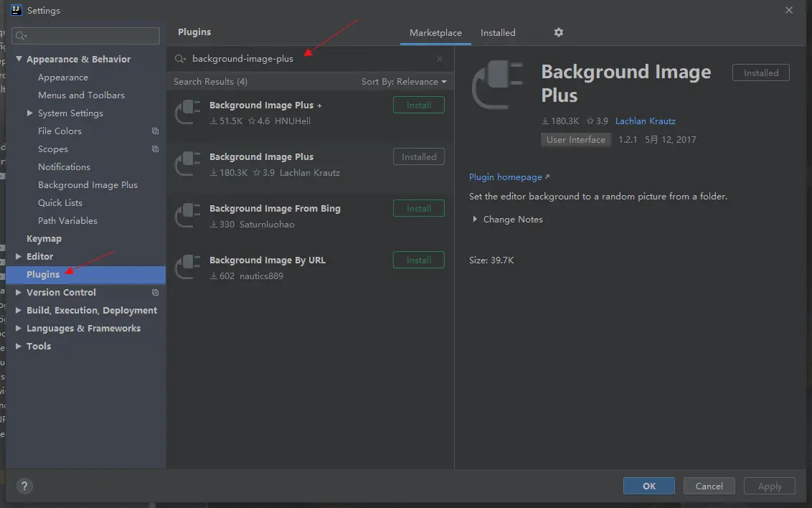The image size is (812, 508).
Task: Click the help question mark button
Action: click(x=24, y=486)
